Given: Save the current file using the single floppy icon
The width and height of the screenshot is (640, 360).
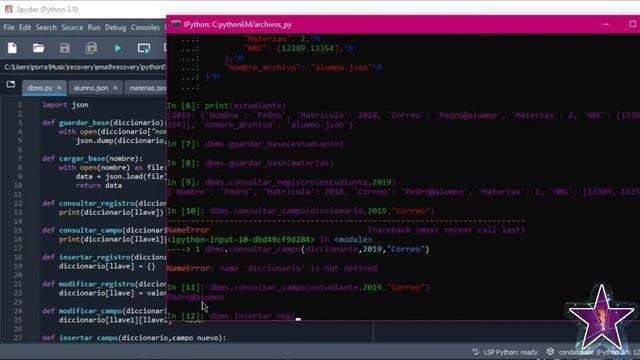Looking at the screenshot, I should [x=64, y=48].
